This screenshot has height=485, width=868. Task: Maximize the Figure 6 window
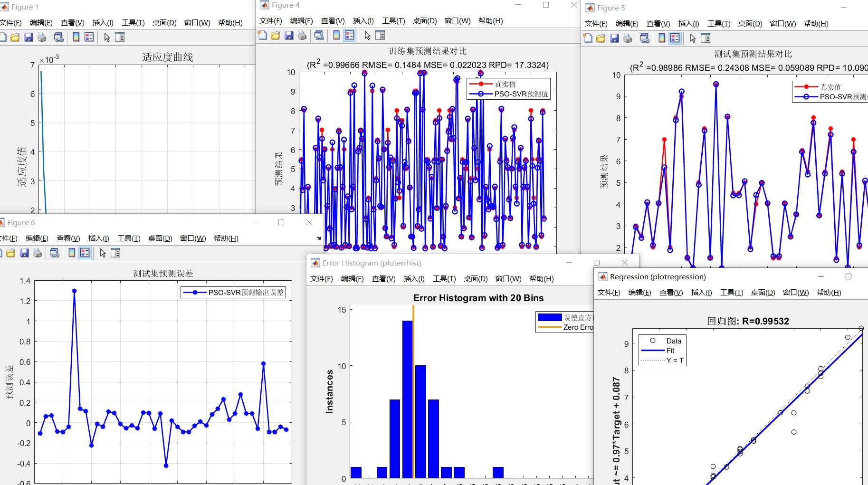[x=281, y=222]
